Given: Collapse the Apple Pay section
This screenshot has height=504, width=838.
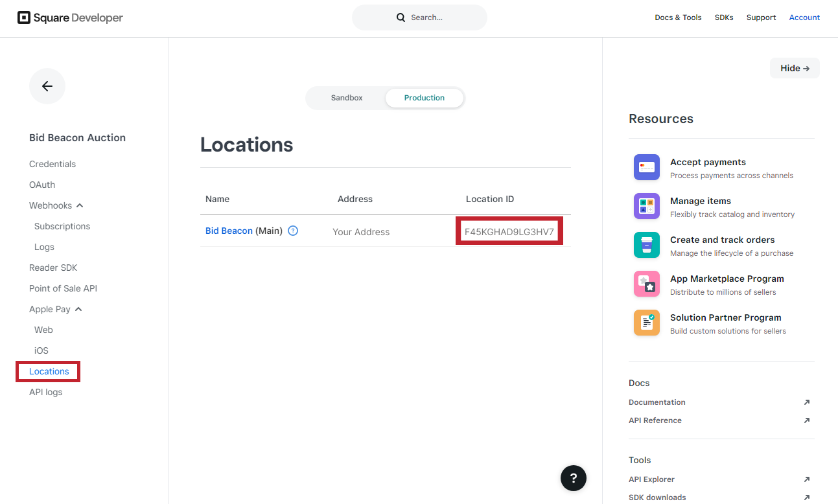Looking at the screenshot, I should click(x=78, y=309).
